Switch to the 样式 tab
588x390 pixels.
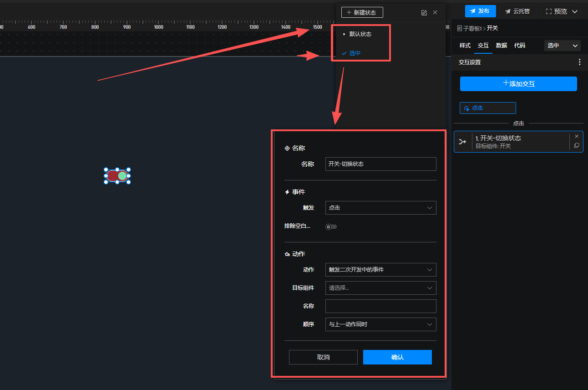click(465, 46)
